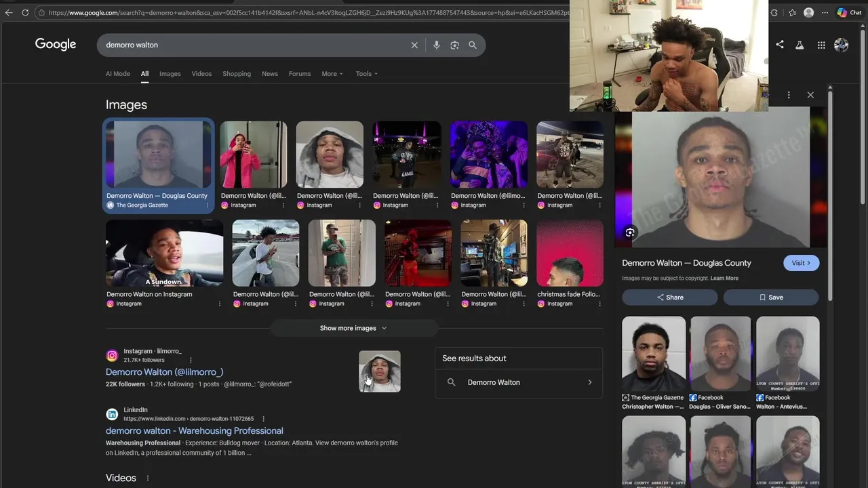Open Douglas - Oliver Sano Facebook related image
The image size is (868, 488).
(x=721, y=354)
